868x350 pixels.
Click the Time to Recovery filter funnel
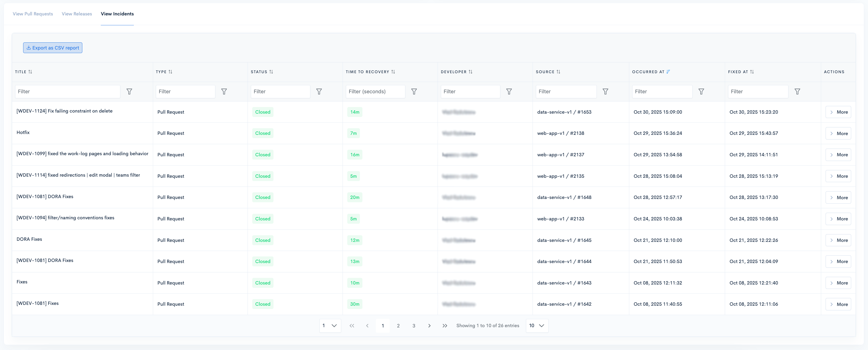tap(414, 92)
